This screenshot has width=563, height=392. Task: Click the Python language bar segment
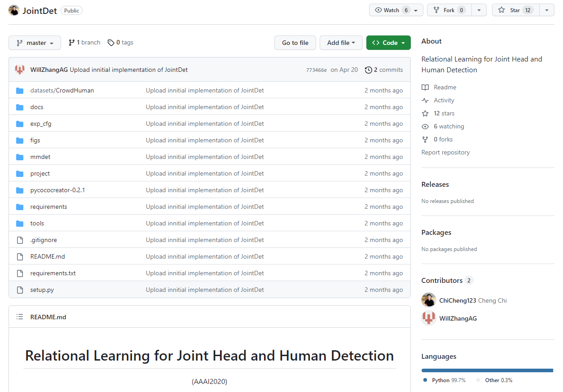coord(487,370)
